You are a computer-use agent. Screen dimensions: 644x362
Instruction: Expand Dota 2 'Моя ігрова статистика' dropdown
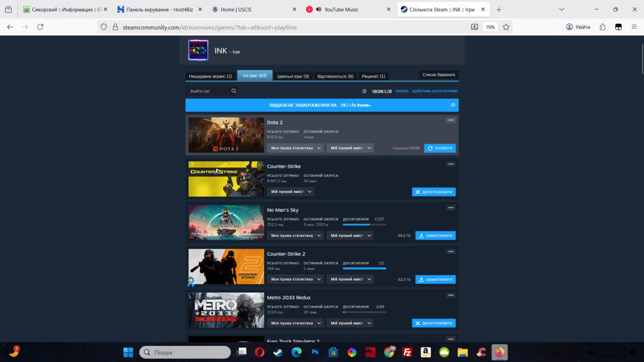click(295, 148)
